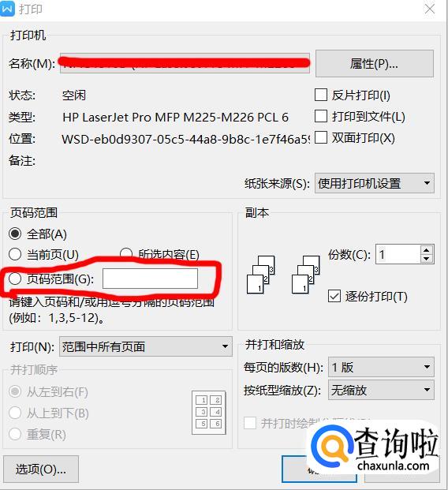Increase copies count with up arrow
448x490 pixels.
(427, 249)
